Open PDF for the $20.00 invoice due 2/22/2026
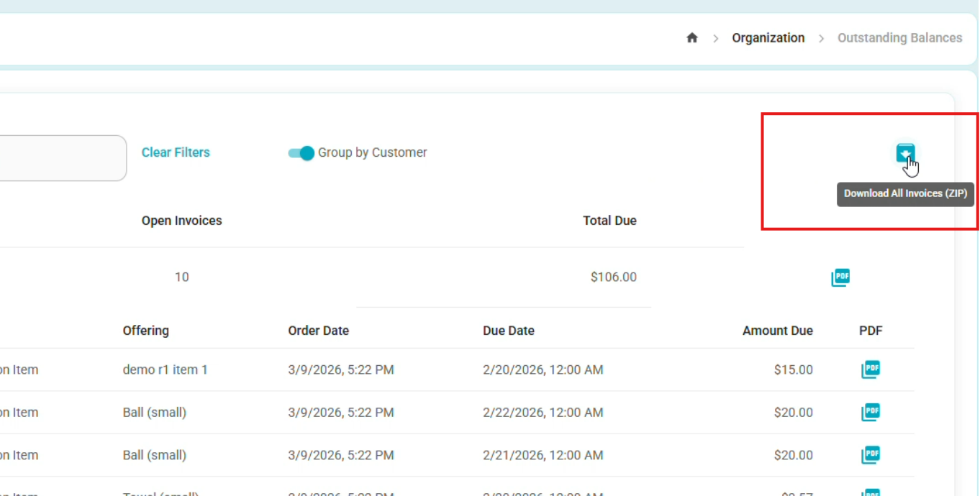Viewport: 980px width, 496px height. click(871, 413)
